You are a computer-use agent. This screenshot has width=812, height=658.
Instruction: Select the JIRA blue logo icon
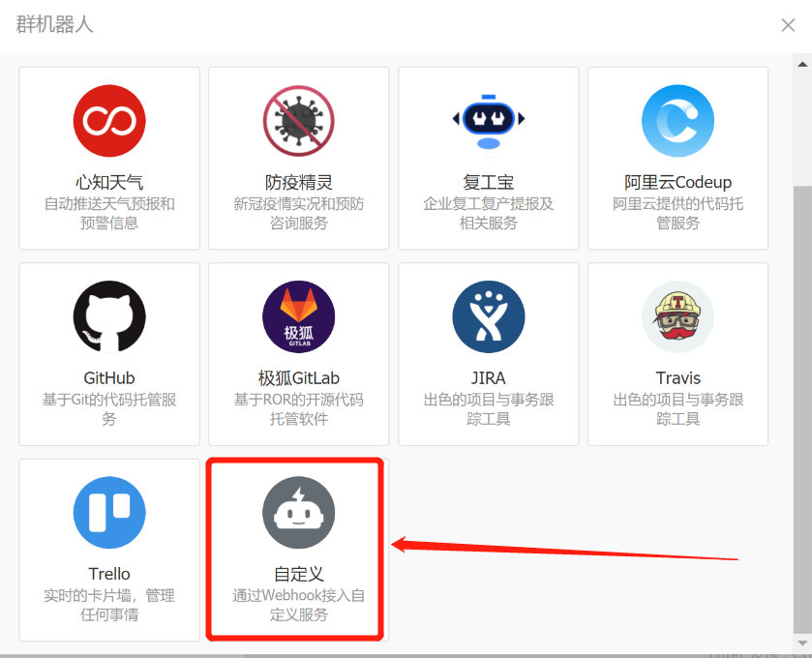[488, 317]
